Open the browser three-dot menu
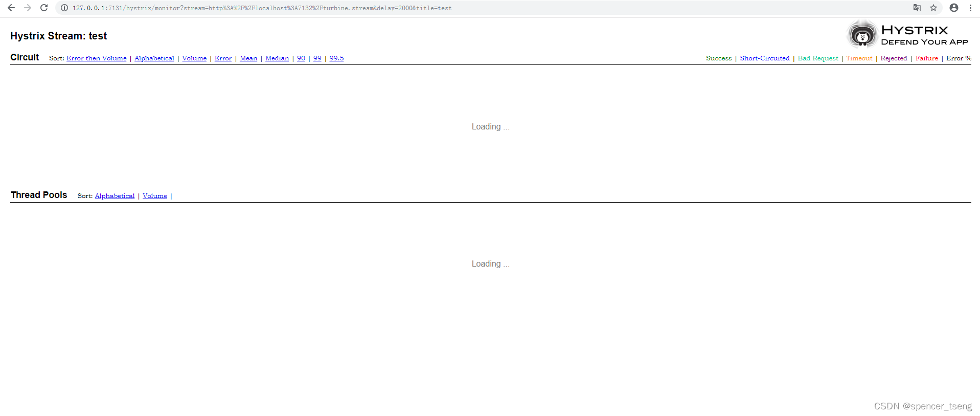 coord(970,8)
